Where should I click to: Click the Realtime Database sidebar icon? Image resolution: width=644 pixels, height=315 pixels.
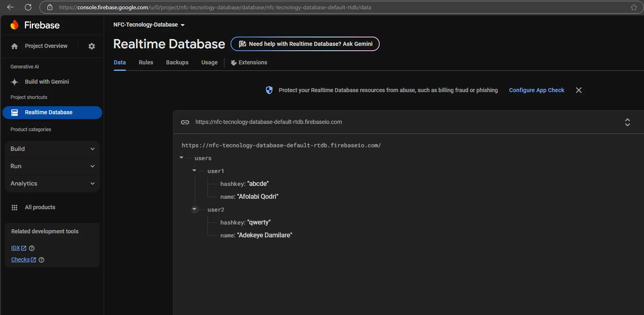(14, 113)
